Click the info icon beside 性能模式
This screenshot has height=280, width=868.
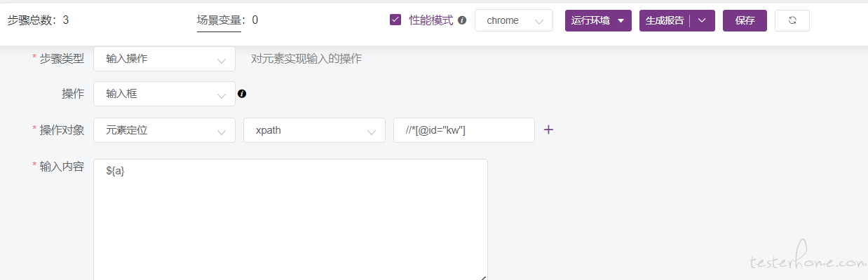pos(462,20)
